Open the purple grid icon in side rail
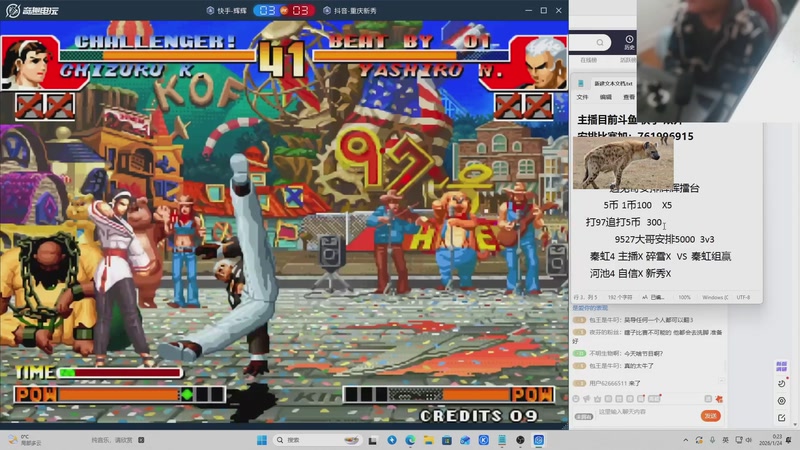800x450 pixels. point(781,366)
